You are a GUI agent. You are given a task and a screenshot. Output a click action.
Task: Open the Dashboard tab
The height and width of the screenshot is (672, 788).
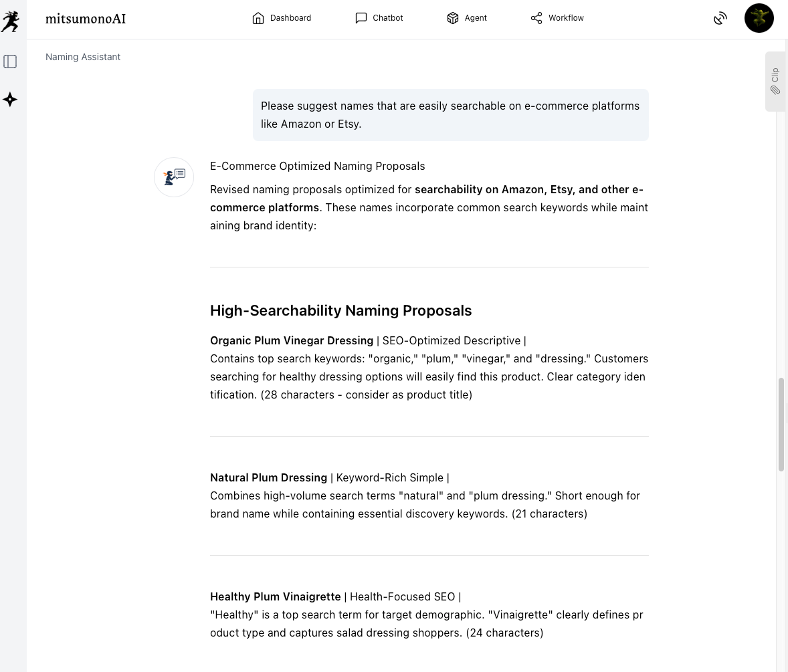[282, 18]
